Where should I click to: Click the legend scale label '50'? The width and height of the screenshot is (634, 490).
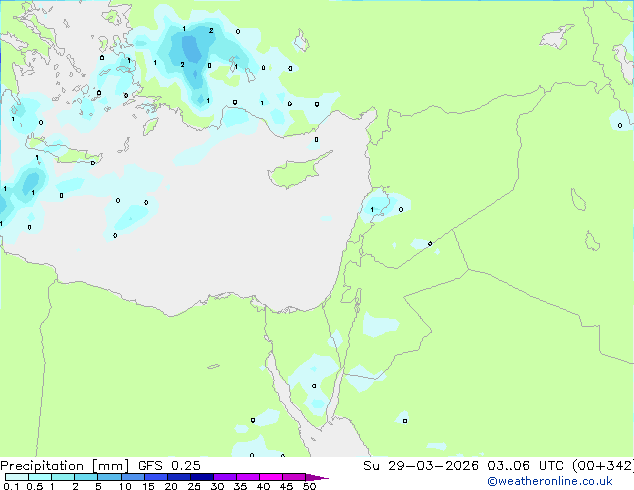pyautogui.click(x=309, y=486)
